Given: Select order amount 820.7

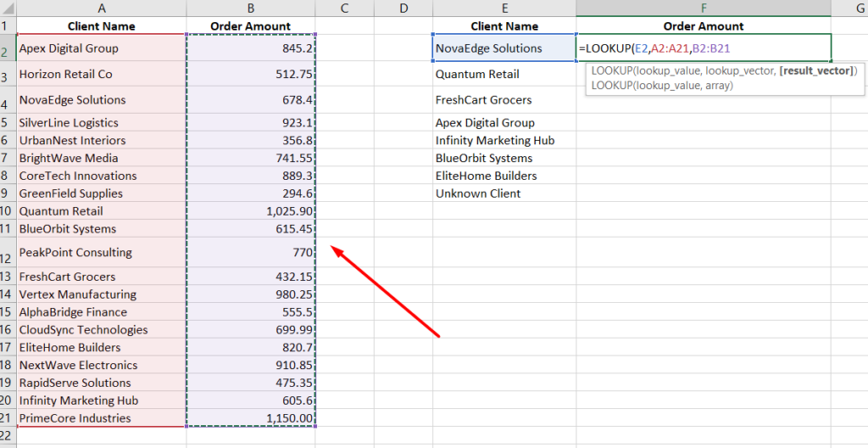Looking at the screenshot, I should coord(251,348).
